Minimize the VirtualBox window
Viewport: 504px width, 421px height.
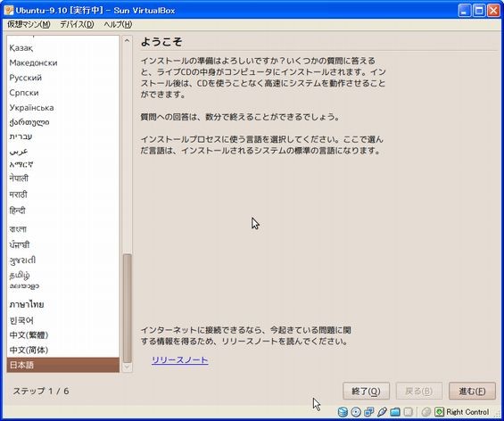pyautogui.click(x=464, y=11)
